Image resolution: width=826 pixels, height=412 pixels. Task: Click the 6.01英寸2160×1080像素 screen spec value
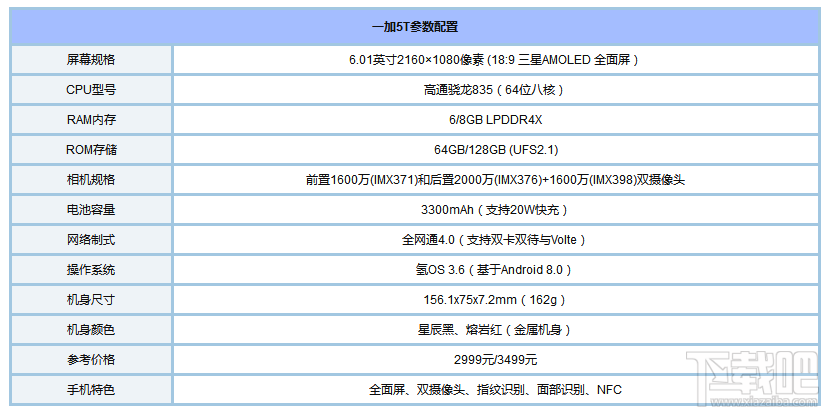[495, 60]
